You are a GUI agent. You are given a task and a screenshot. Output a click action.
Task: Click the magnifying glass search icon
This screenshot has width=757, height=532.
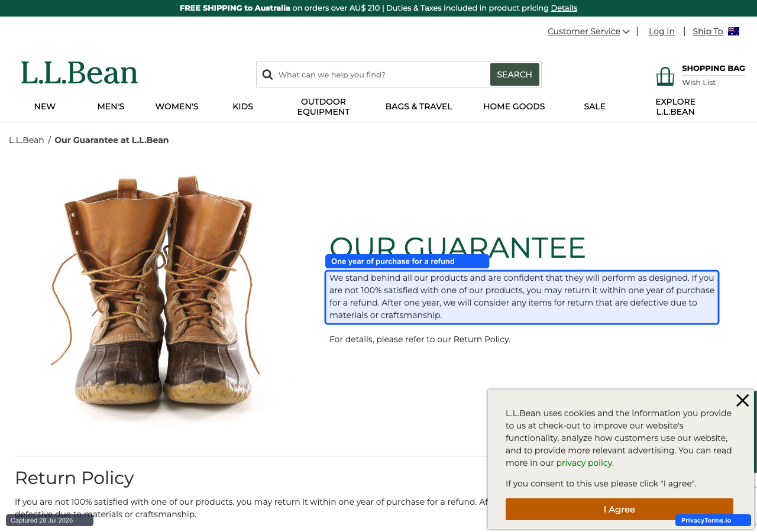point(267,74)
